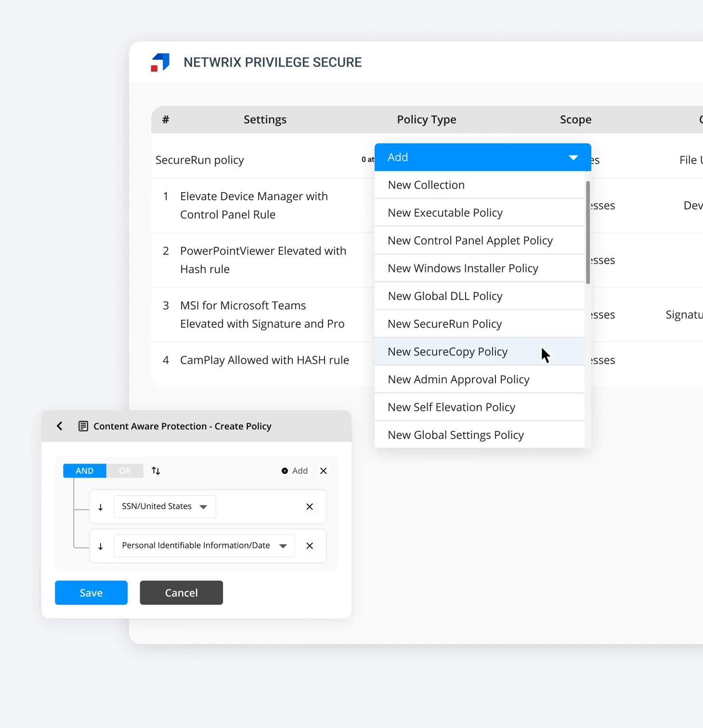
Task: Go back using the left chevron in Create Policy
Action: [60, 426]
